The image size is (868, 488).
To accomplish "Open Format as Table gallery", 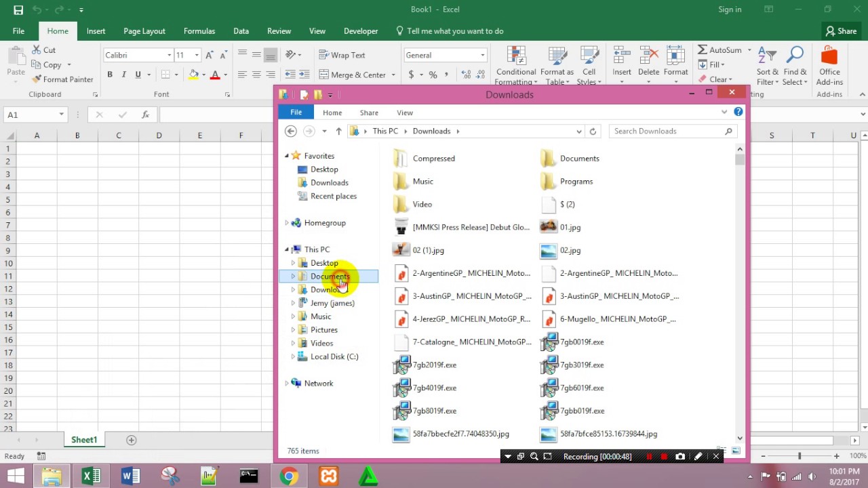I will [557, 66].
